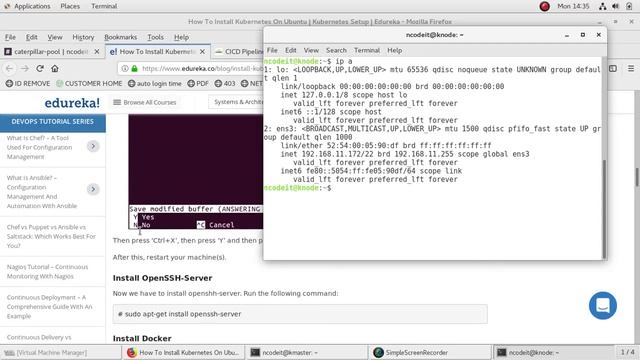The image size is (640, 360).
Task: Open Firefox hamburger menu
Action: [631, 69]
